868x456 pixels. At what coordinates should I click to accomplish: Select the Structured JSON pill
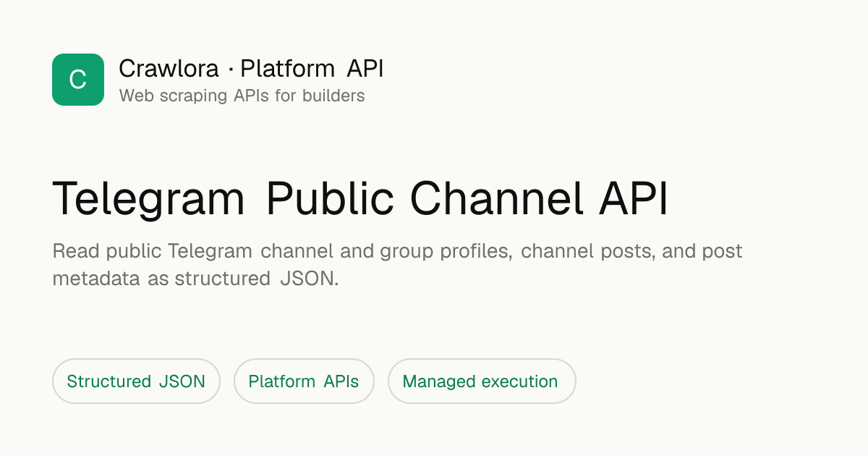pos(136,381)
